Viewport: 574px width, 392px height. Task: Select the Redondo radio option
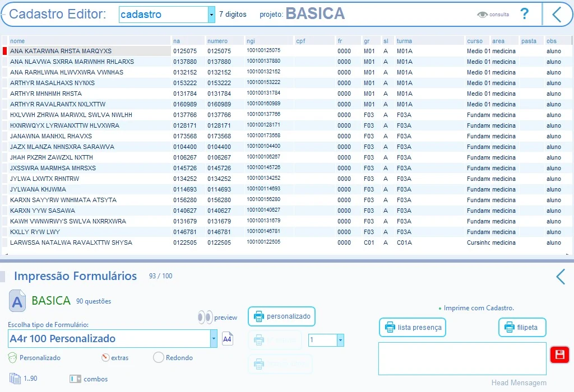(159, 357)
